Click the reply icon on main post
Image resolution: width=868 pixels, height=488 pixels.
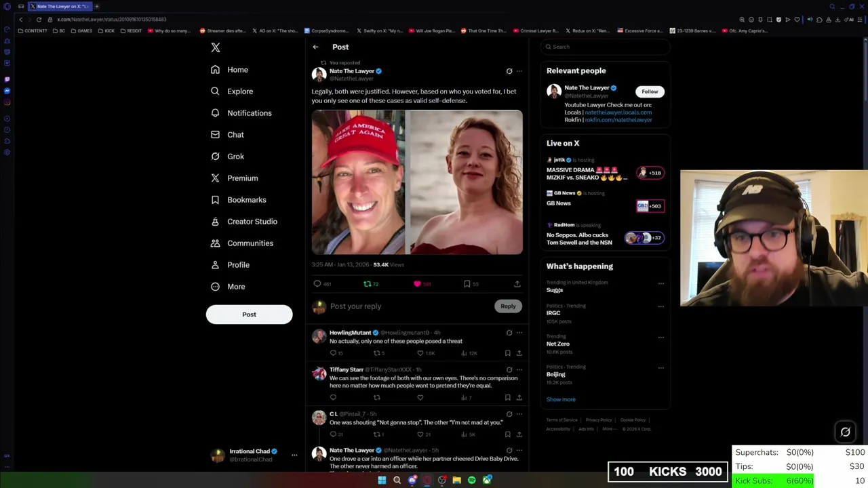pyautogui.click(x=317, y=284)
